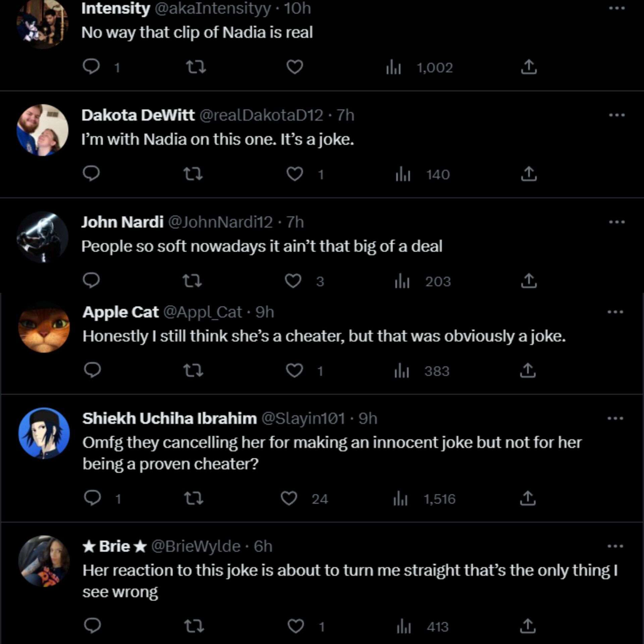Open Shiekh Uchiha Ibrahim's profile name

pyautogui.click(x=170, y=418)
